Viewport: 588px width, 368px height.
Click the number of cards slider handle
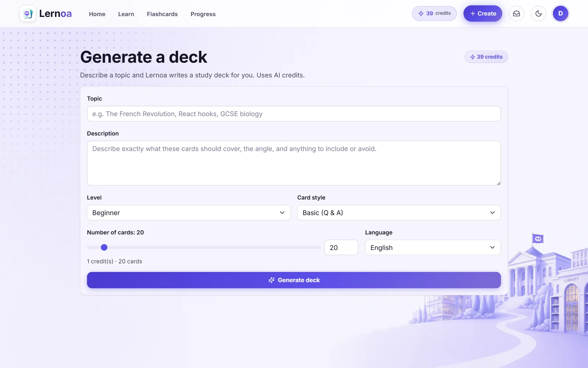104,247
